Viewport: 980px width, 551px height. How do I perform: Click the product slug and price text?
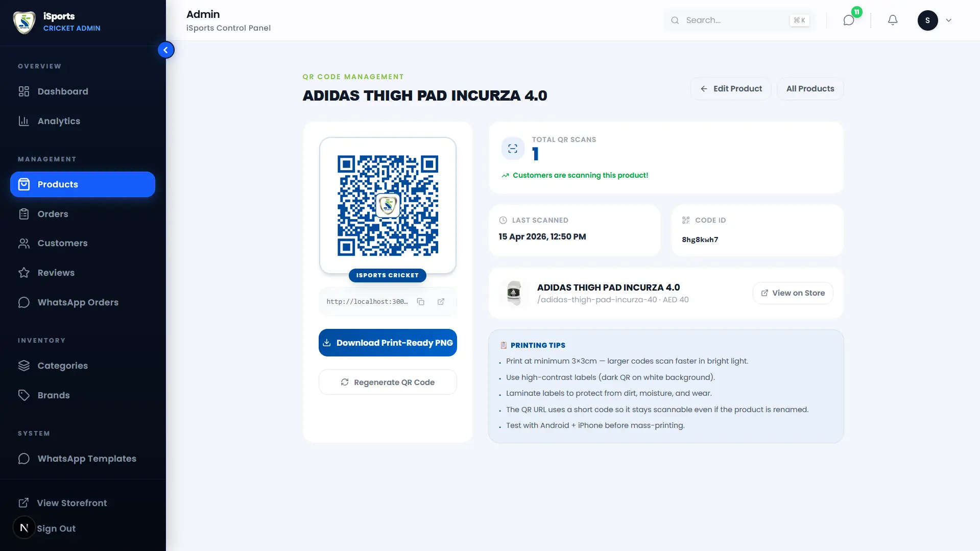coord(613,300)
